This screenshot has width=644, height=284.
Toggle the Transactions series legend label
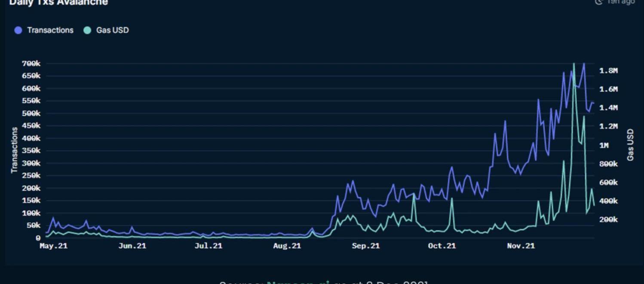[x=50, y=31]
